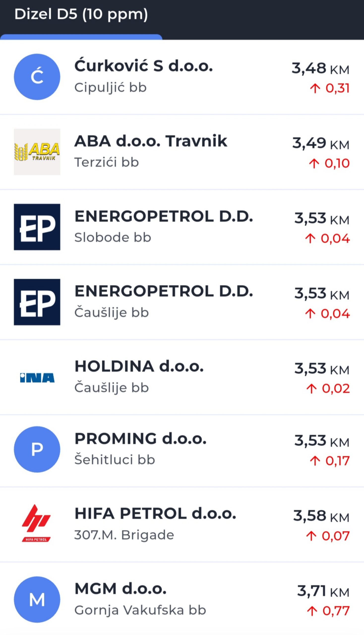Open Ćurković S d.o.o. station name
Viewport: 364px width, 635px height.
coord(144,66)
